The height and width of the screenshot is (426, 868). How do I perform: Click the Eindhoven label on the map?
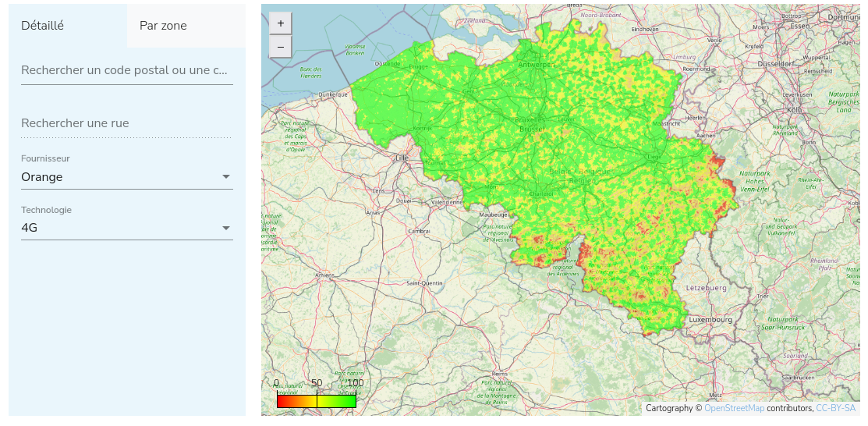point(645,29)
